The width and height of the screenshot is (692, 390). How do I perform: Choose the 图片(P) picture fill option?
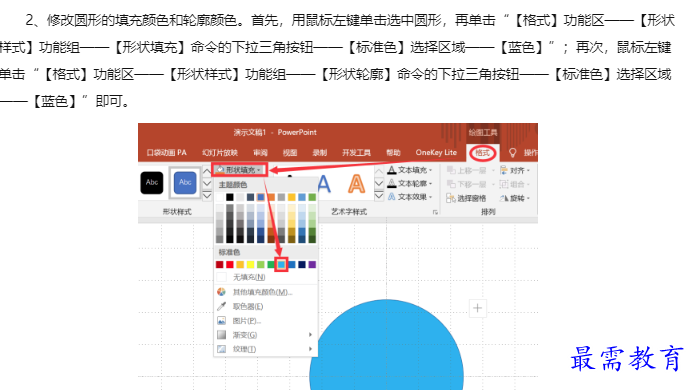click(x=266, y=321)
